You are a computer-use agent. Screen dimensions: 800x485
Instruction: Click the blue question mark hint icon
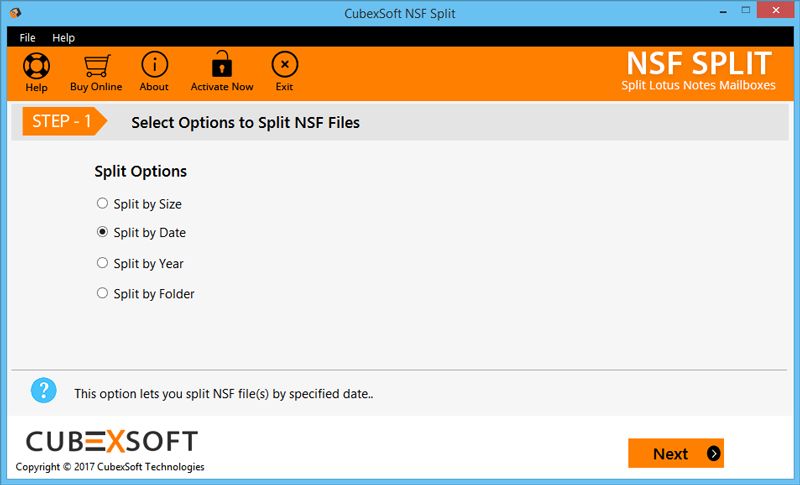pyautogui.click(x=43, y=390)
